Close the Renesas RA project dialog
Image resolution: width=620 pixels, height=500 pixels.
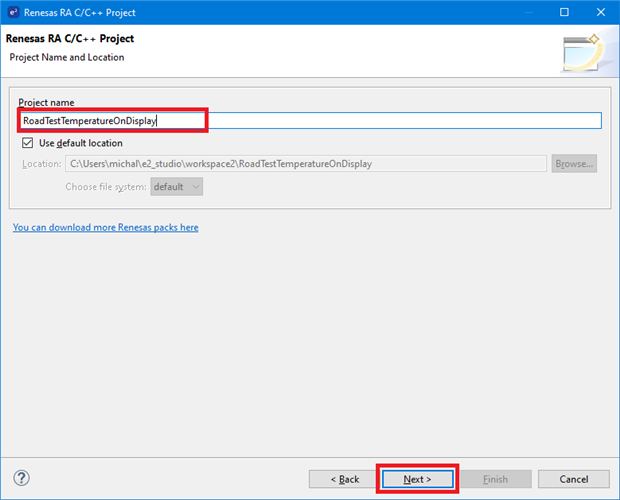(601, 12)
